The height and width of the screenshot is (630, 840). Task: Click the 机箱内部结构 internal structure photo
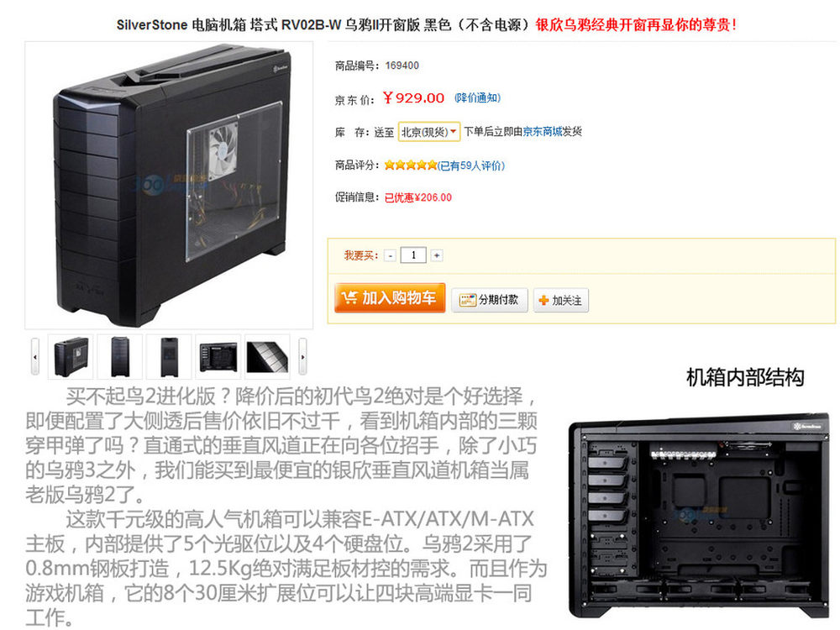699,516
